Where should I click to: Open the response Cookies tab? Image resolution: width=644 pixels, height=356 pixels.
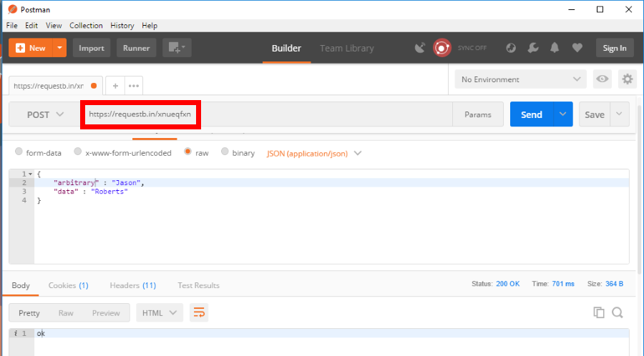[68, 285]
